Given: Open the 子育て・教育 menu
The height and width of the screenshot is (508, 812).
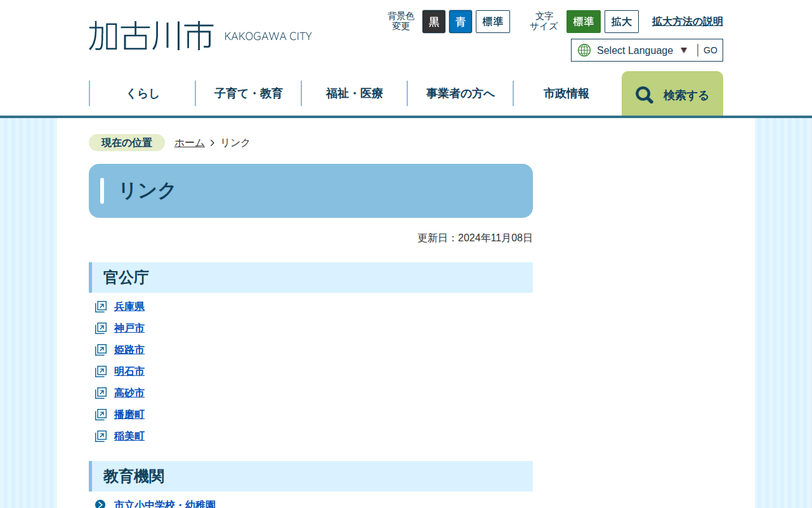Looking at the screenshot, I should [x=249, y=93].
